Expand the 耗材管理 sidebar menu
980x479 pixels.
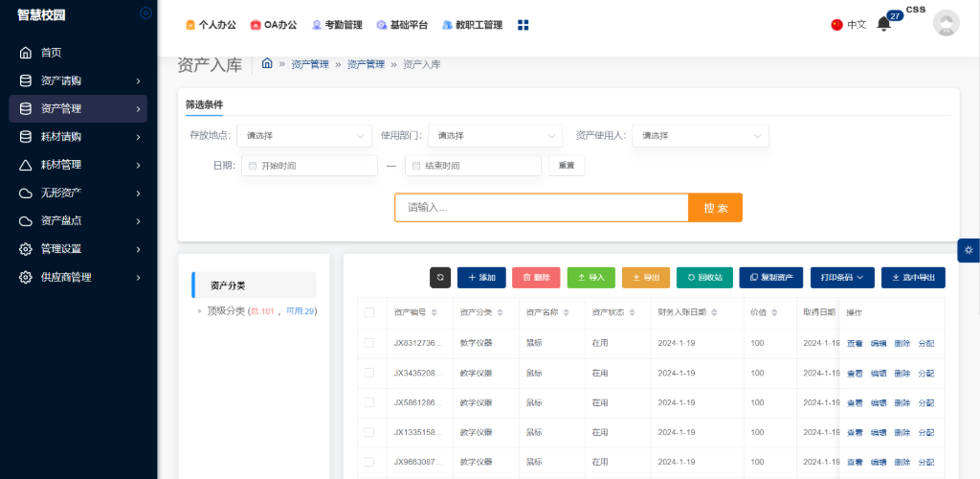point(78,165)
